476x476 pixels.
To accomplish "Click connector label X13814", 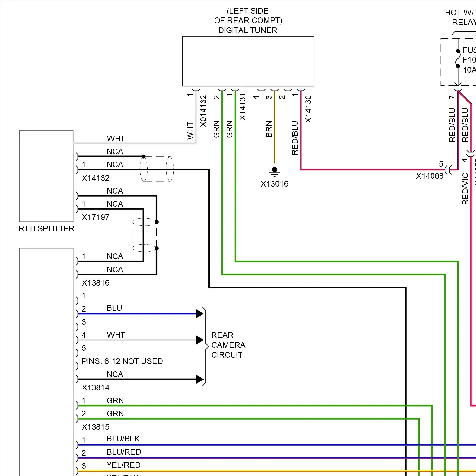I will [96, 387].
